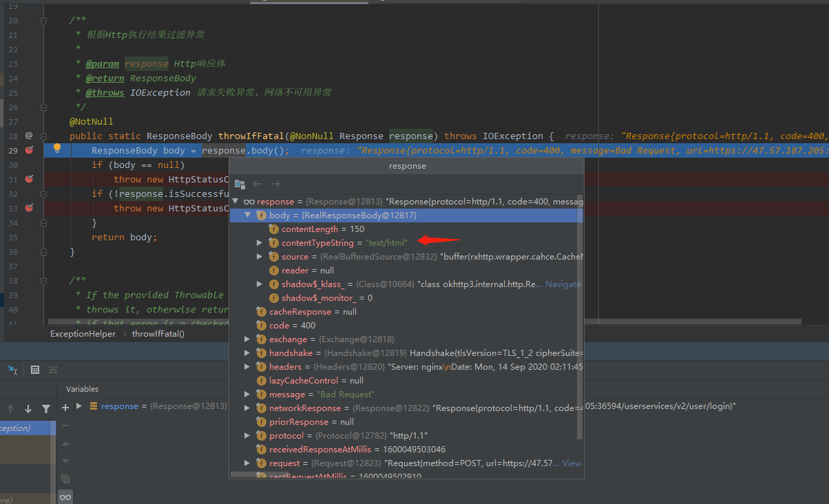This screenshot has height=504, width=829.
Task: Toggle the Show Watches glasses icon
Action: 65,496
